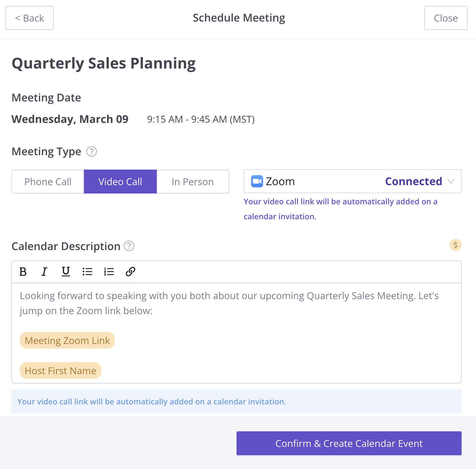The image size is (476, 469).
Task: Insert a hyperlink in description
Action: pos(131,272)
